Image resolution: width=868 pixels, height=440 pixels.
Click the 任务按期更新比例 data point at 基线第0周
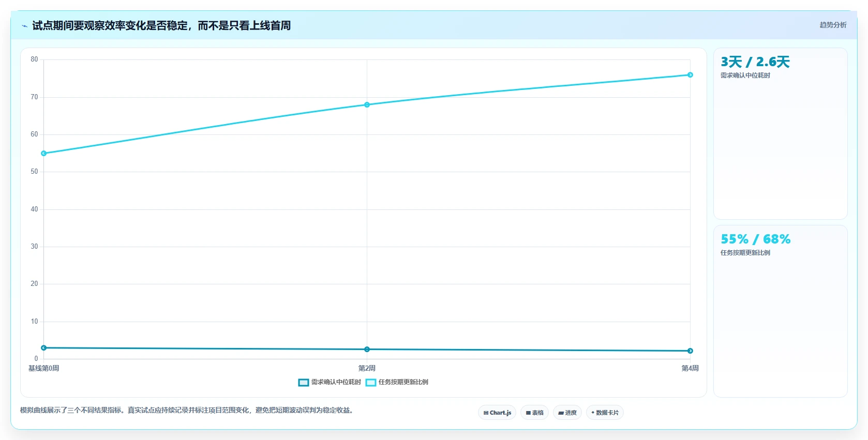[x=43, y=154]
